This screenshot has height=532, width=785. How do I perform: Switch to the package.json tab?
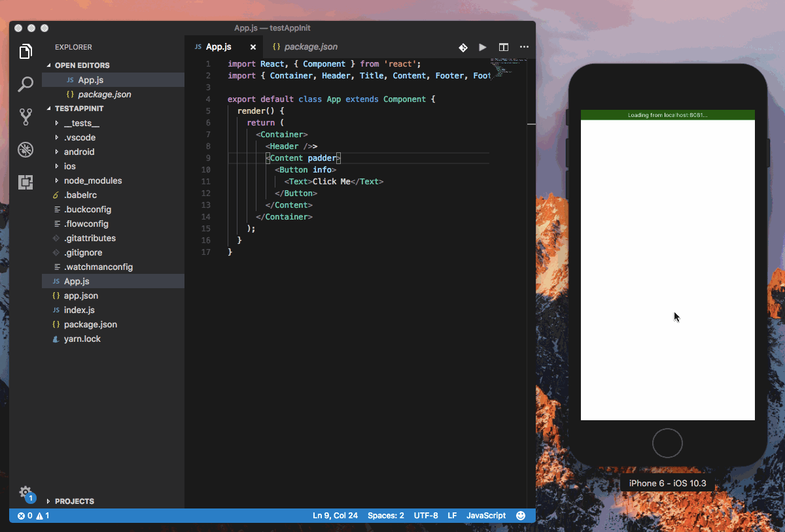tap(304, 46)
